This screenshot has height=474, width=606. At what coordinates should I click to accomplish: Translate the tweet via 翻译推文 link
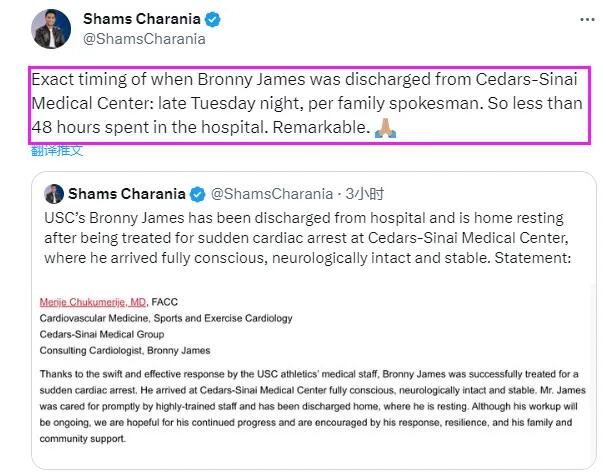point(57,151)
